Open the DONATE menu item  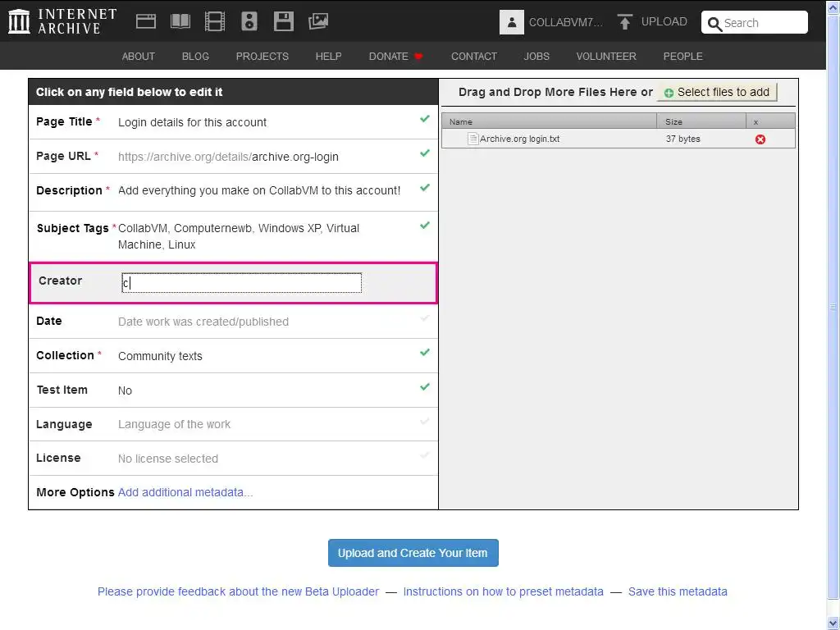coord(388,57)
